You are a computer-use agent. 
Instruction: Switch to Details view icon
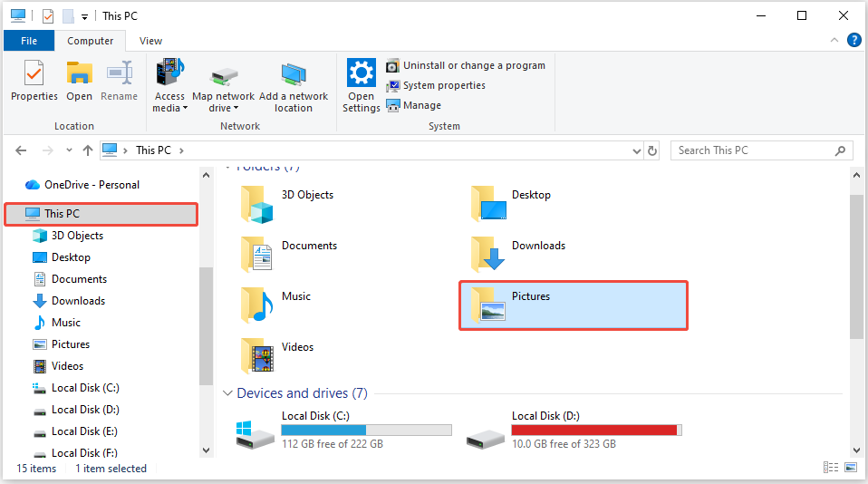click(831, 468)
